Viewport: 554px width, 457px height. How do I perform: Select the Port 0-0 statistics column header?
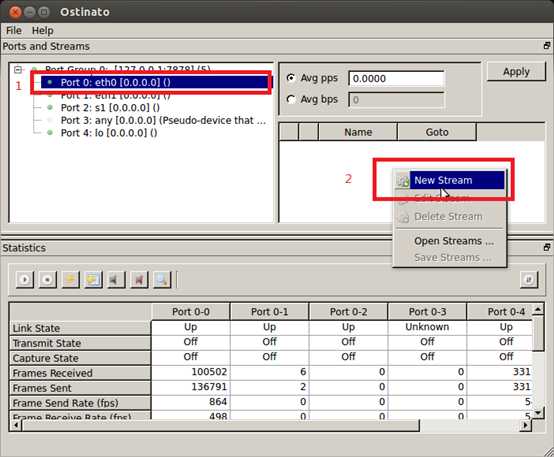191,311
